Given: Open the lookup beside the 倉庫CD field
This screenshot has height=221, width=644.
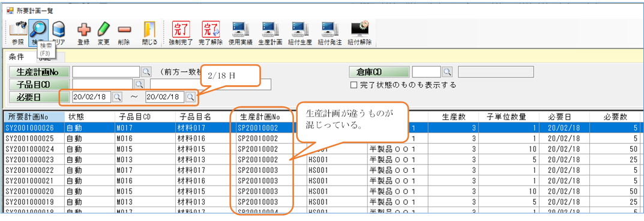Looking at the screenshot, I should (447, 71).
